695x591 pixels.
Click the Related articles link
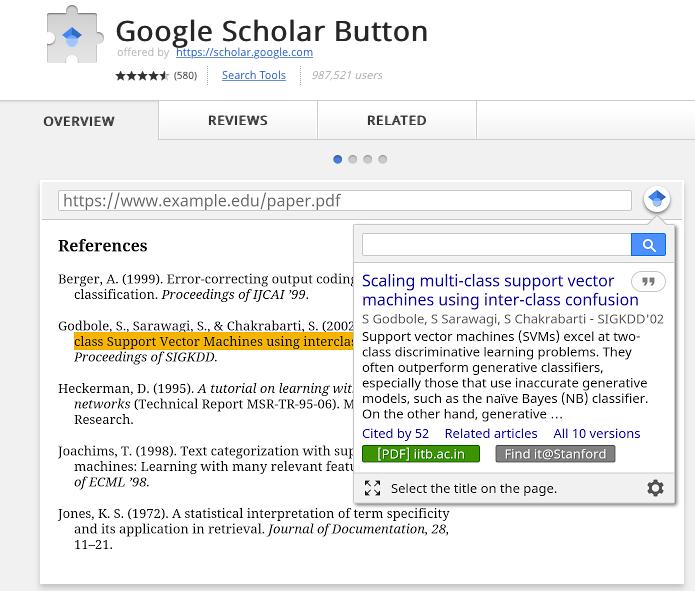(x=491, y=434)
